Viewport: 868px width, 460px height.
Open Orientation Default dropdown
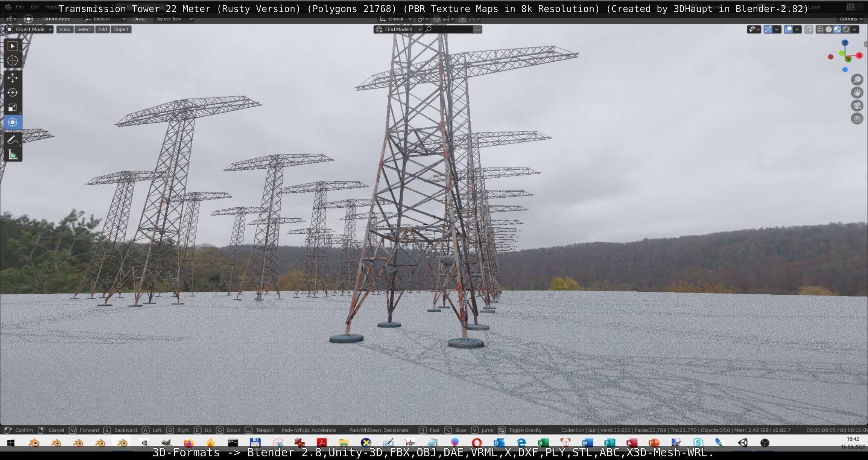click(x=105, y=19)
